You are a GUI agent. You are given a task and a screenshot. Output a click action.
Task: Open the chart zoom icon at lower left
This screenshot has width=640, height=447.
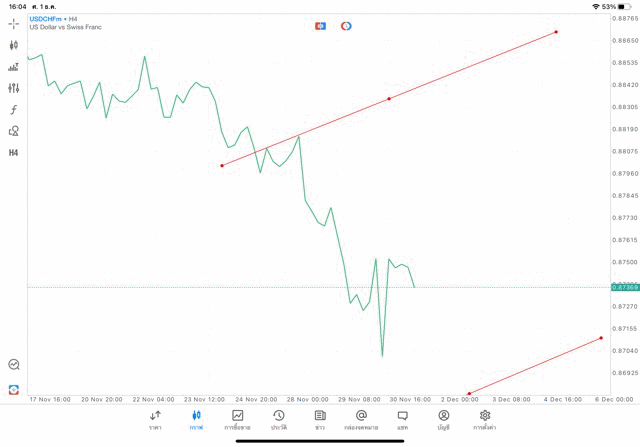(14, 365)
